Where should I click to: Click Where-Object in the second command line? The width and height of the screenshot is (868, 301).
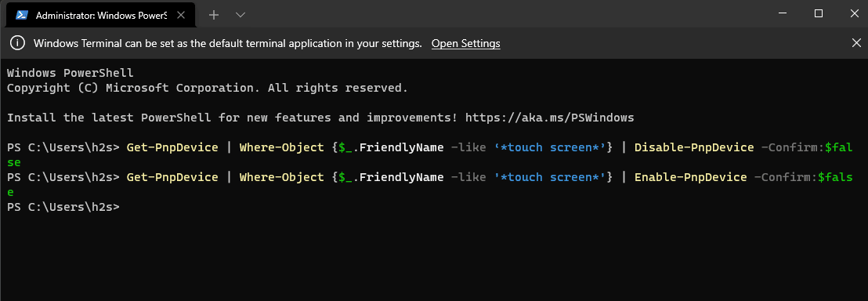coord(282,177)
